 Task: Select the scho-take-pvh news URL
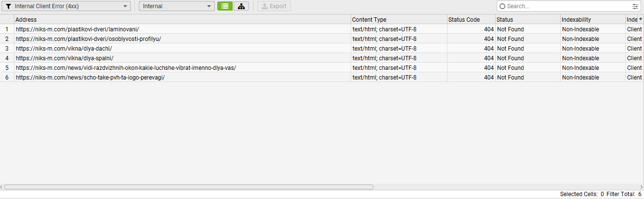90,78
